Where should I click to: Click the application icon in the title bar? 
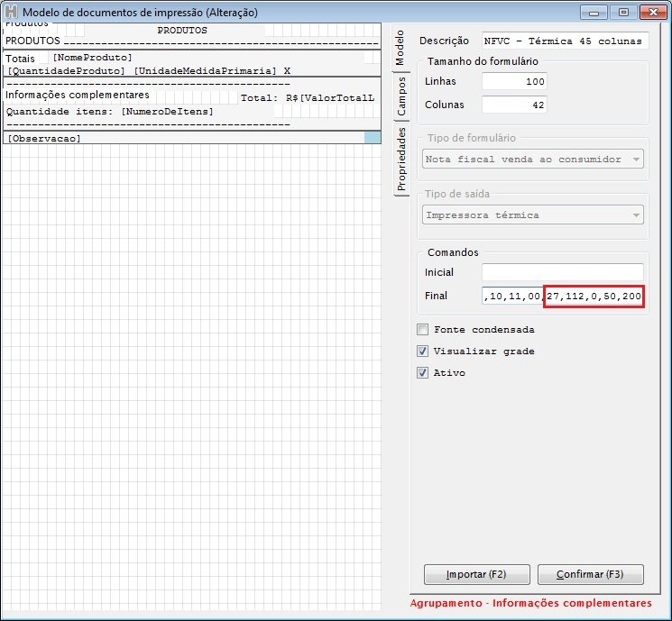(11, 13)
